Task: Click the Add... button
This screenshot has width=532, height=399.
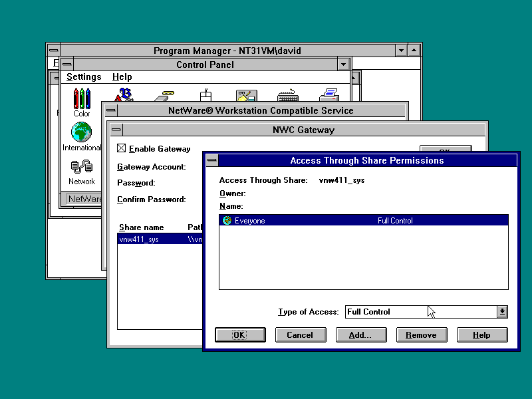Action: click(x=361, y=335)
